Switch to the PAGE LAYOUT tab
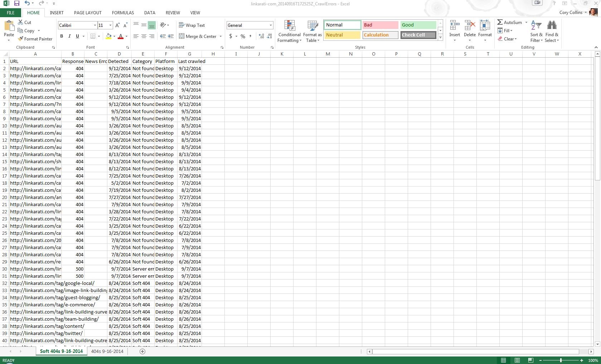 coord(88,13)
